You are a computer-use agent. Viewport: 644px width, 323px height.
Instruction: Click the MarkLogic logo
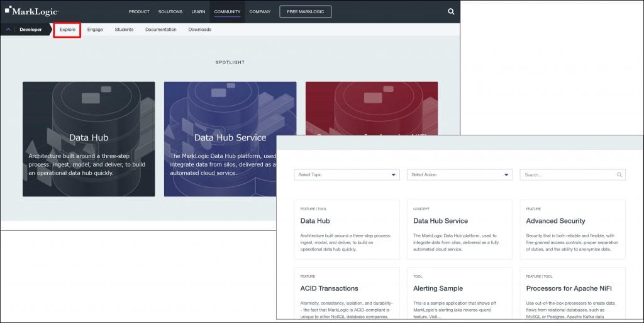pyautogui.click(x=31, y=11)
